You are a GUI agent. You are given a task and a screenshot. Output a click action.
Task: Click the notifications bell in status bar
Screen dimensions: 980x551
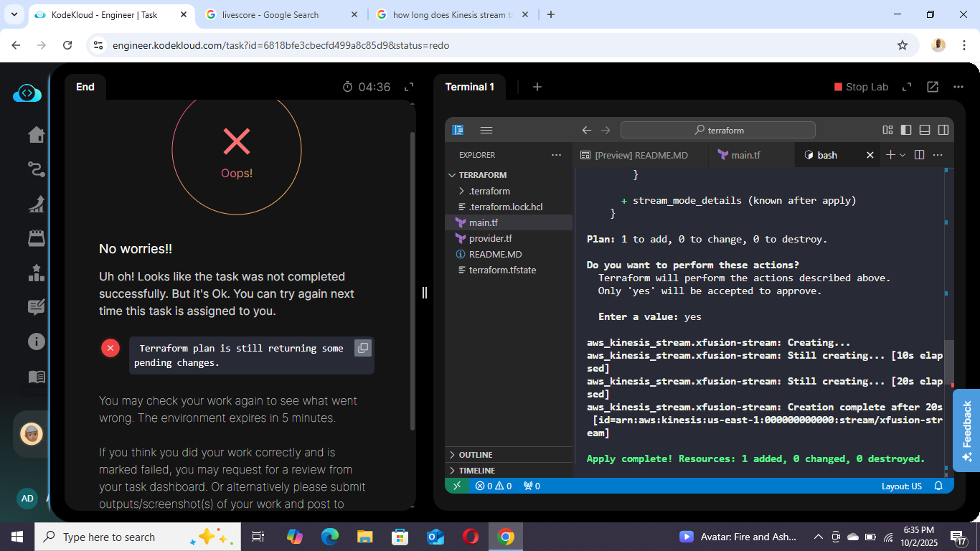click(x=938, y=486)
